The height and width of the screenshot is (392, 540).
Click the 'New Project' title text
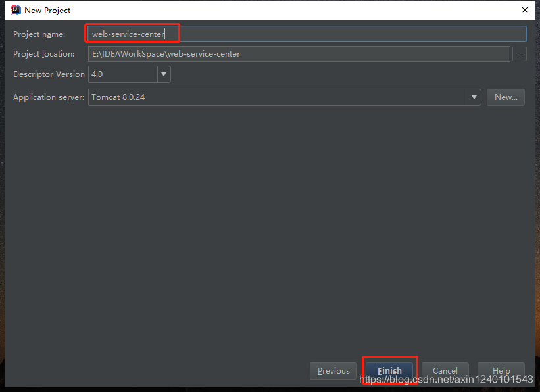click(47, 11)
